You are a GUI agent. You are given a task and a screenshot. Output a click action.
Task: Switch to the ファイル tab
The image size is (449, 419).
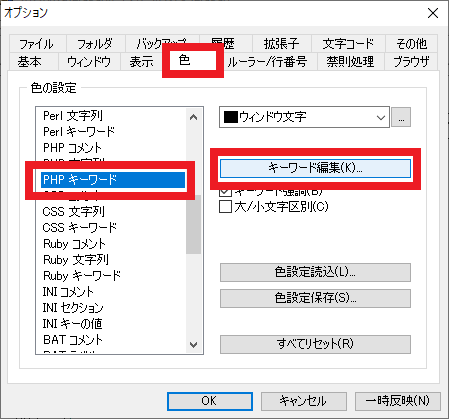(36, 44)
